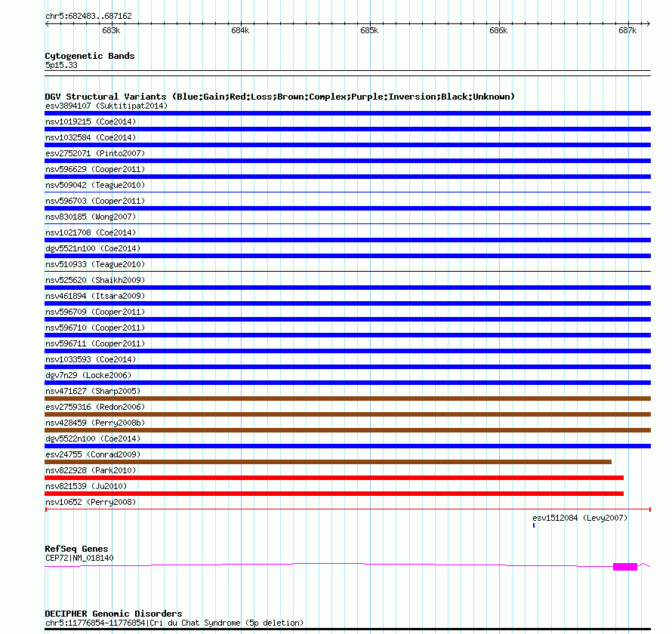Viewport: 672px width, 634px height.
Task: Click the Cytogenetic Bands track title
Action: (x=90, y=56)
